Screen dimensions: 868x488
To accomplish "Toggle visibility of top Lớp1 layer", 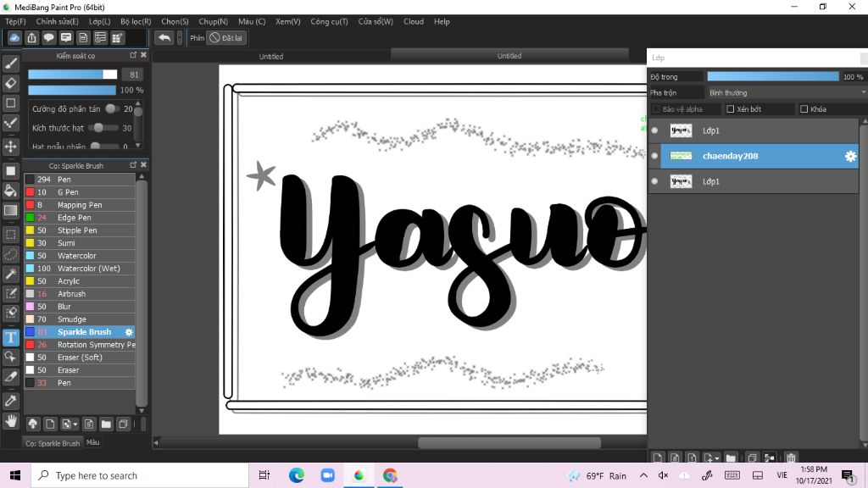I will [655, 130].
